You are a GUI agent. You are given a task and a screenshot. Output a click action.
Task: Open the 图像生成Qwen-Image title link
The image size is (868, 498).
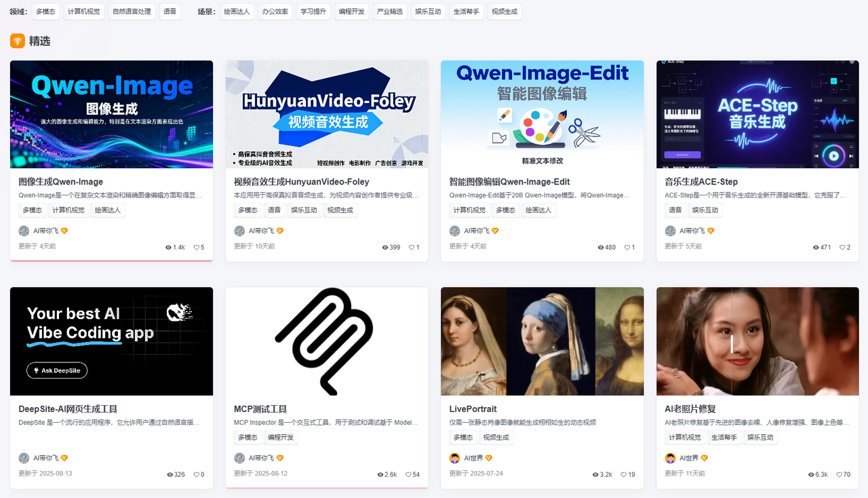pos(61,182)
